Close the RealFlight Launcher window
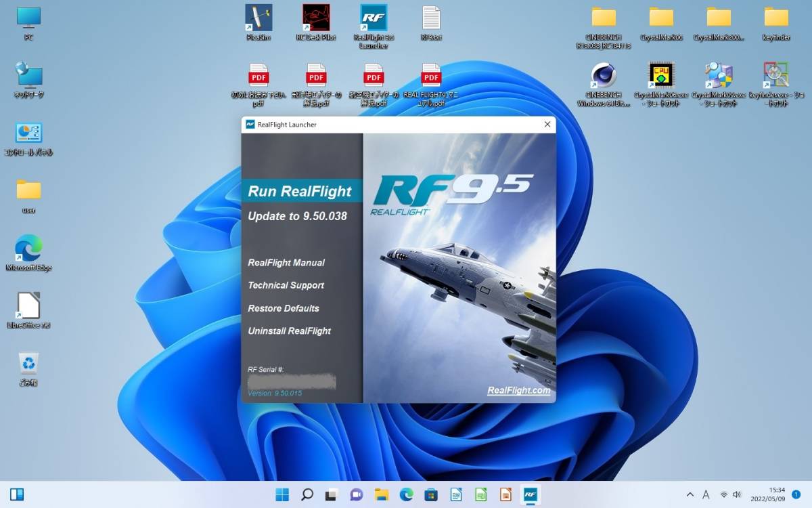812x508 pixels. click(547, 125)
